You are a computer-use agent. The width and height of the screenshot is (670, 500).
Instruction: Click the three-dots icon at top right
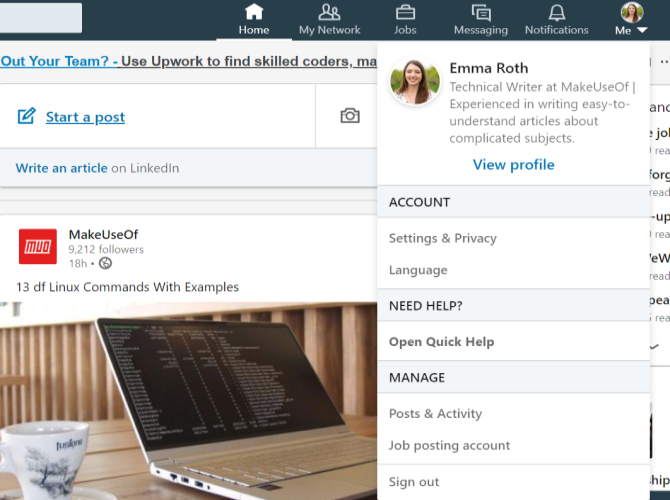(664, 62)
